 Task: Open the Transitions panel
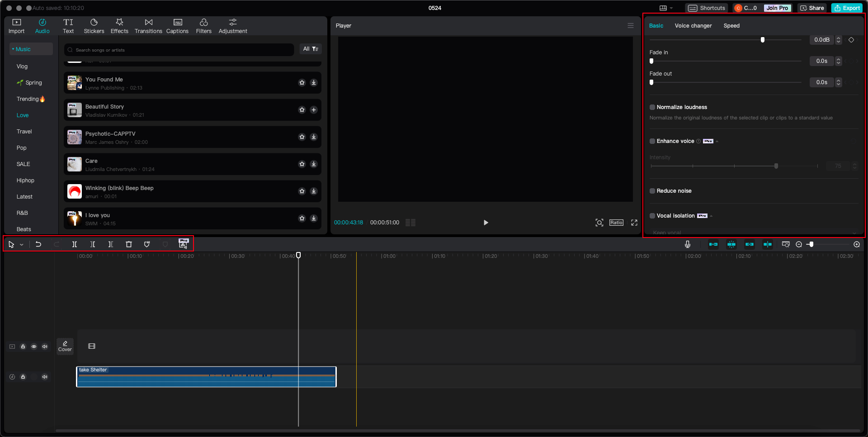148,25
